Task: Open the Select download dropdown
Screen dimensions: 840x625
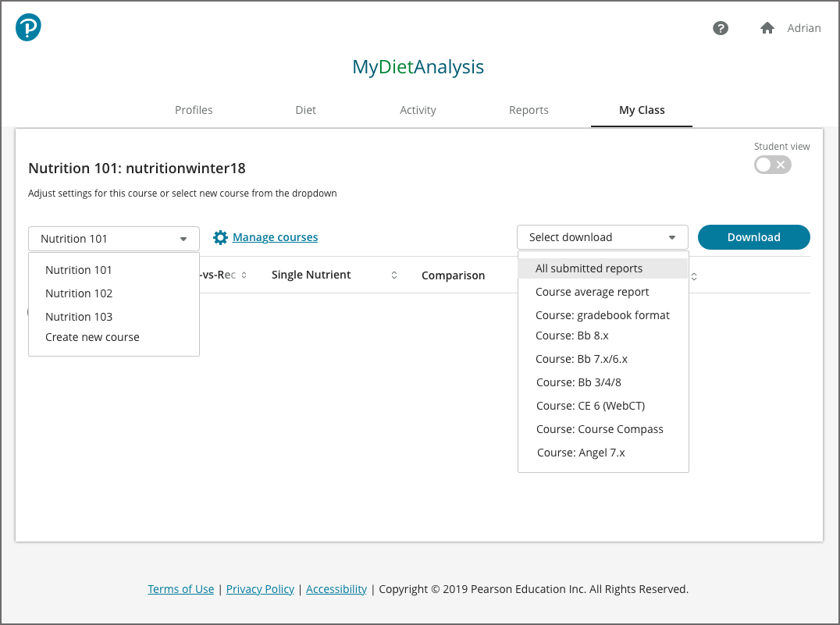Action: pyautogui.click(x=602, y=237)
